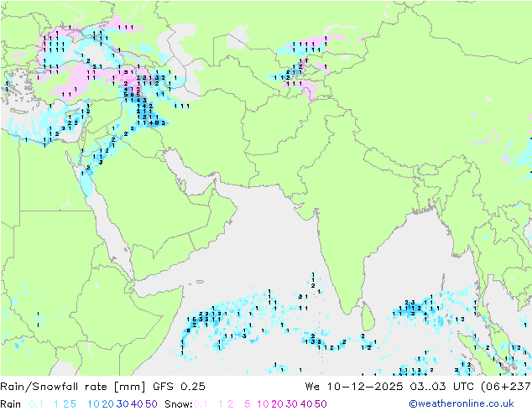Select the Snow 10 legend value
Viewport: 532px width, 411px height.
tap(263, 404)
